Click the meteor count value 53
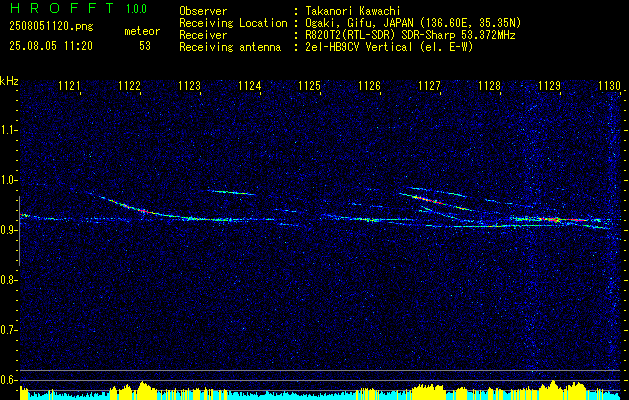Image resolution: width=629 pixels, height=400 pixels. pos(145,46)
